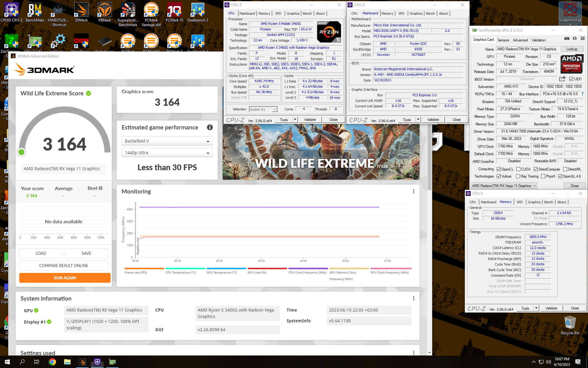This screenshot has width=588, height=368.
Task: Click the Lookup button in GPU-Z
Action: coord(572,49)
